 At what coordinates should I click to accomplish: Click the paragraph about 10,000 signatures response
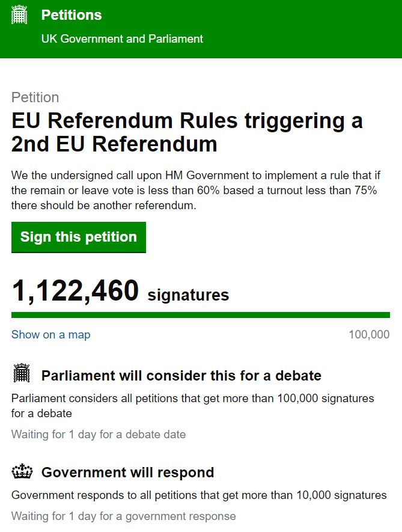pos(199,495)
